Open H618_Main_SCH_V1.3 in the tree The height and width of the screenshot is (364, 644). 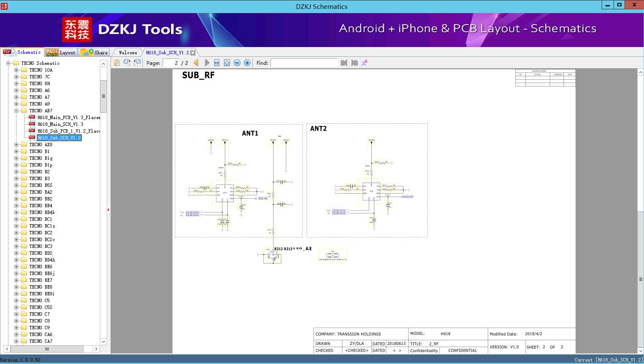[60, 124]
